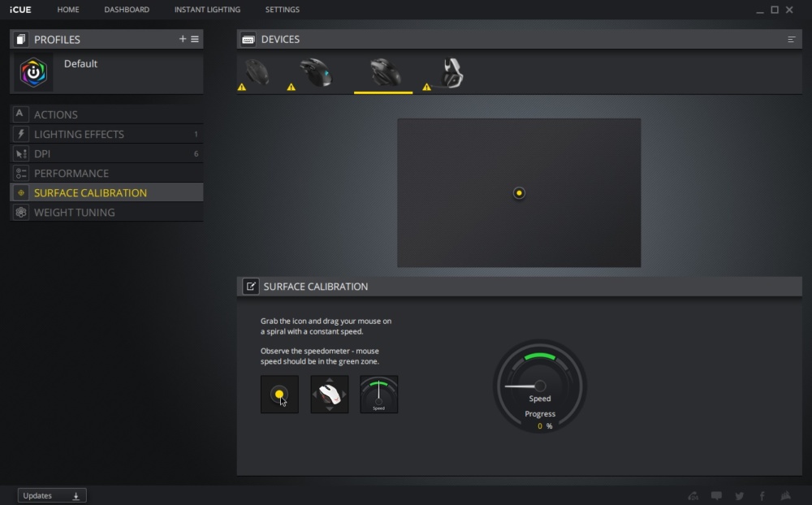The height and width of the screenshot is (505, 812).
Task: Click the Surface Calibration target icon
Action: click(x=21, y=192)
